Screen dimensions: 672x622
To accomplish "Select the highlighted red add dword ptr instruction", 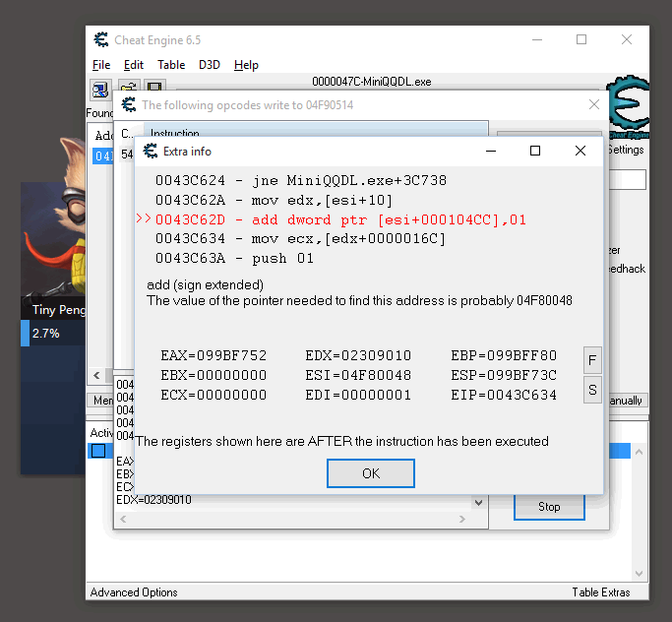I will [x=340, y=219].
